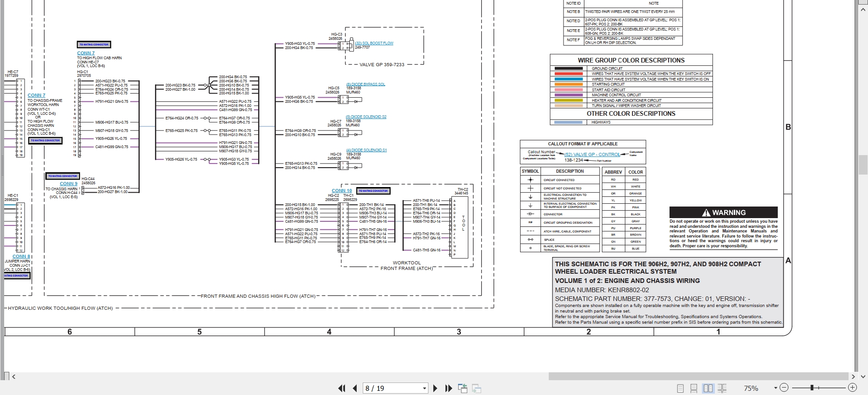Image resolution: width=868 pixels, height=395 pixels.
Task: Click the left panel splitter handle
Action: pos(2,165)
